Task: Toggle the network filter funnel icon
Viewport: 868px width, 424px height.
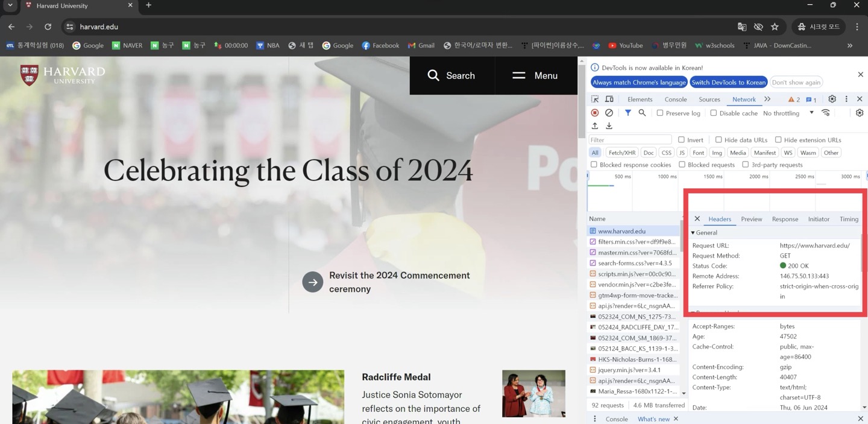Action: [628, 113]
